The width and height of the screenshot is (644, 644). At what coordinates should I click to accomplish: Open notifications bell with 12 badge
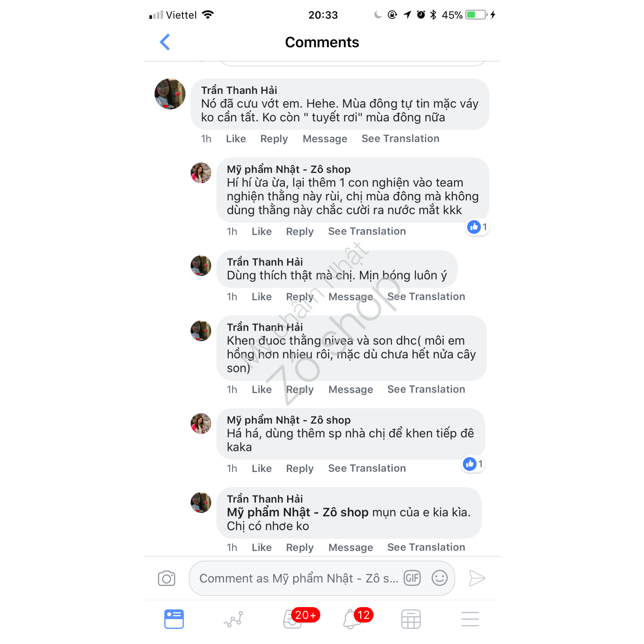click(x=352, y=619)
